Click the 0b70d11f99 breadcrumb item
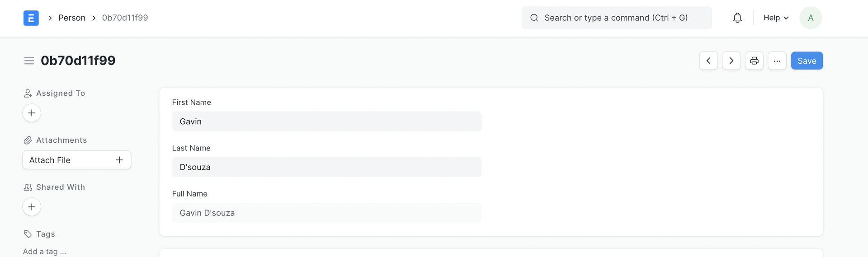The image size is (868, 257). [125, 18]
